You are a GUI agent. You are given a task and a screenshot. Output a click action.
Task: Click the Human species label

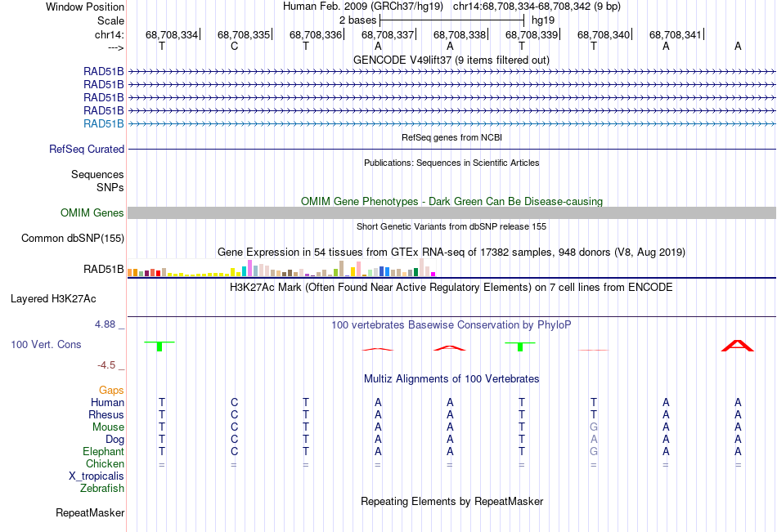point(107,403)
